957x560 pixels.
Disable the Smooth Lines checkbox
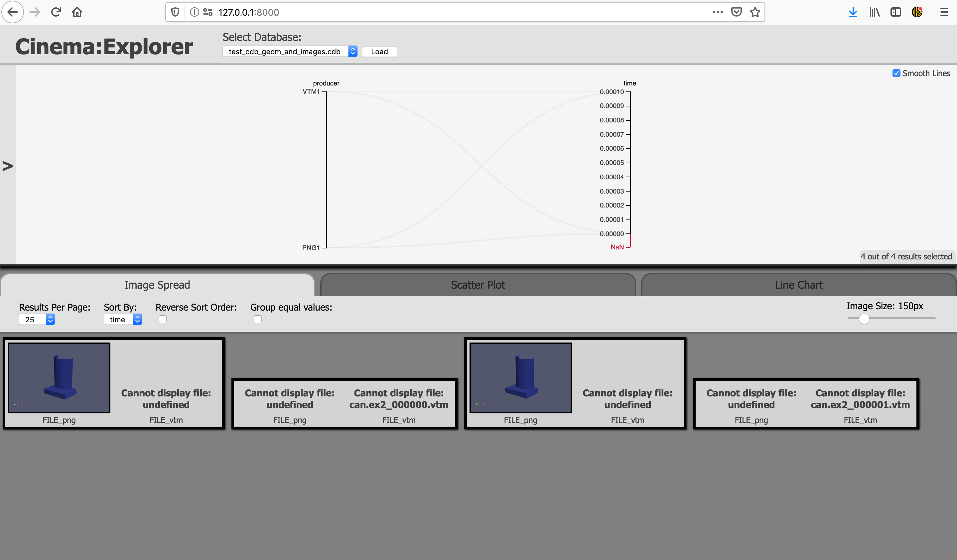pyautogui.click(x=896, y=73)
